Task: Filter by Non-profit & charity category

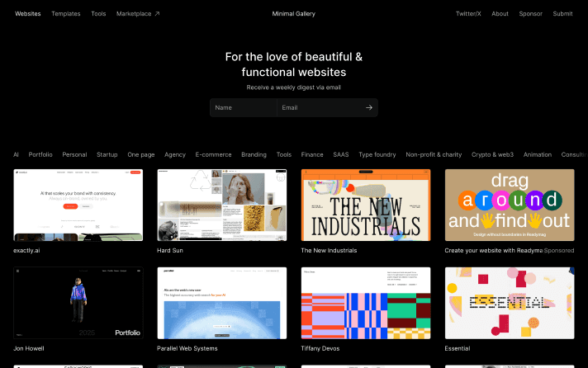Action: (x=434, y=155)
